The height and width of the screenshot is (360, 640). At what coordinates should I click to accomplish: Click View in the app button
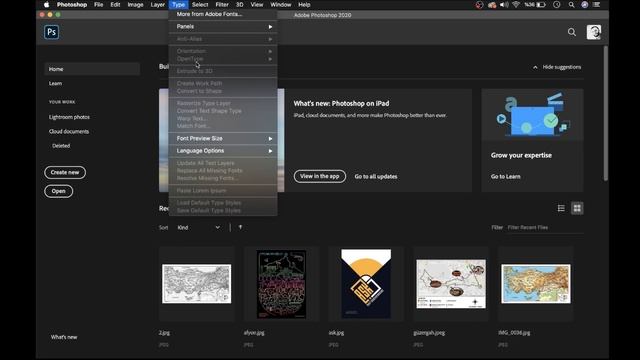pos(320,176)
